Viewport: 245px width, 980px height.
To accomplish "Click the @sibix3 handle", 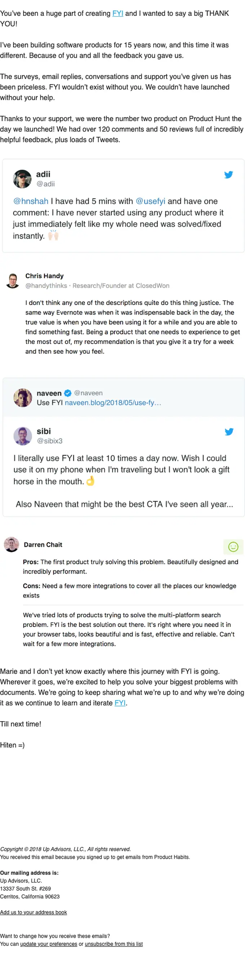I will [49, 441].
